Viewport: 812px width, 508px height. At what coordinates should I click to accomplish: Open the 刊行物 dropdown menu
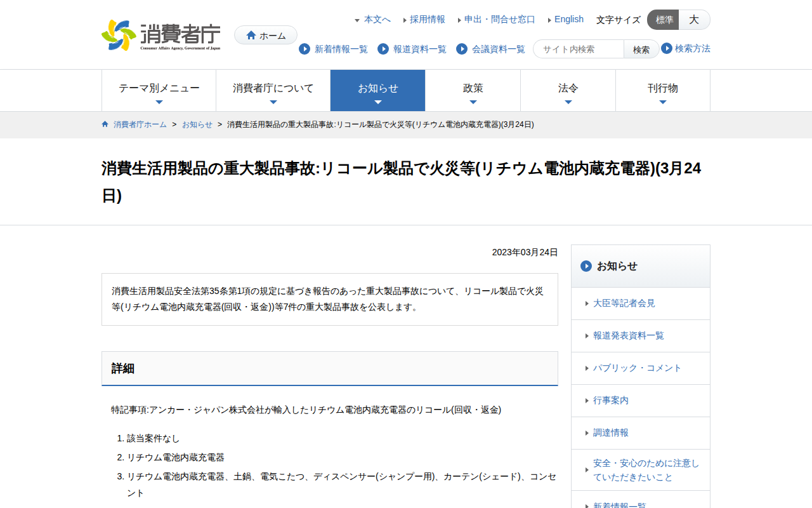663,89
